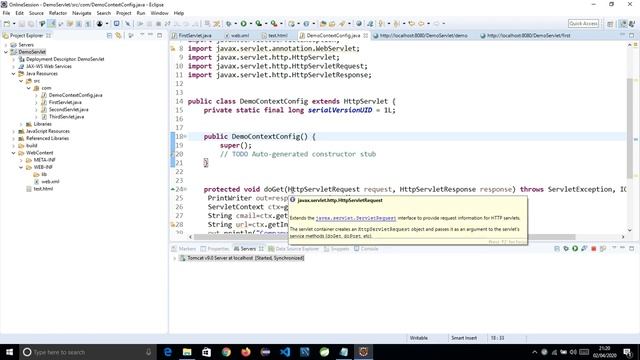640x360 pixels.
Task: Switch to the Markers tab
Action: tap(184, 249)
